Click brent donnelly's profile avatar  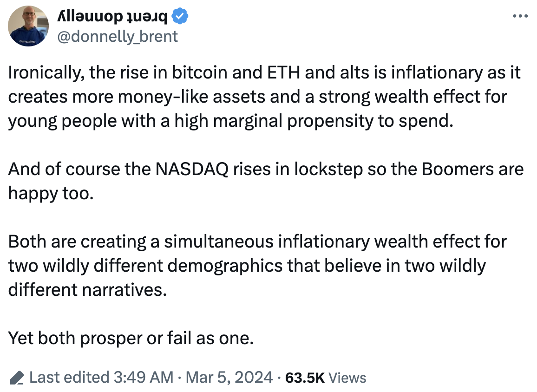point(28,26)
